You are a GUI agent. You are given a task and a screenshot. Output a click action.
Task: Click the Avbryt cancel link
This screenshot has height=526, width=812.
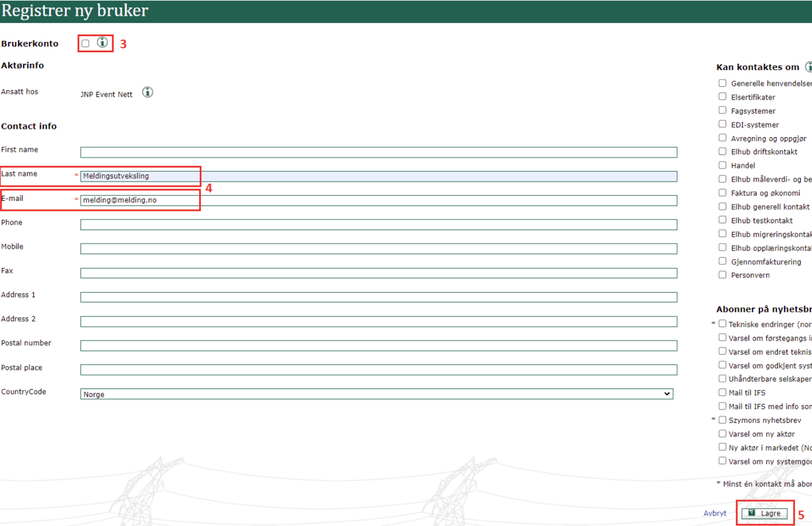[715, 513]
